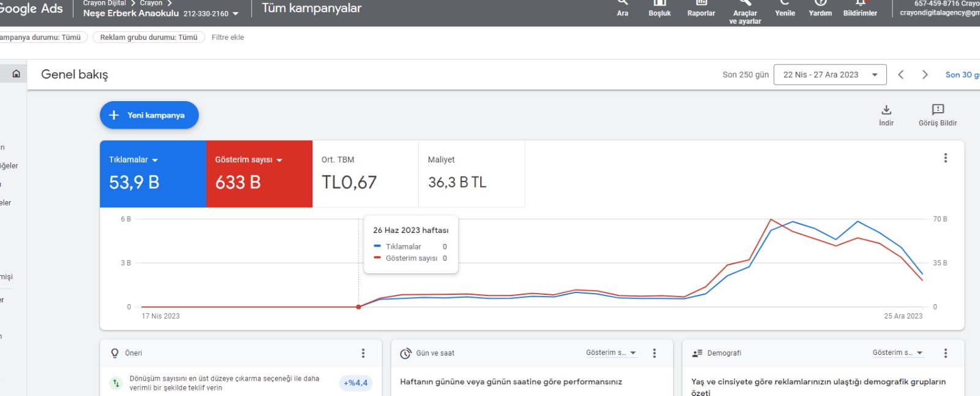Image resolution: width=980 pixels, height=396 pixels.
Task: Open Demografi card Gösterim s... dropdown
Action: (897, 352)
